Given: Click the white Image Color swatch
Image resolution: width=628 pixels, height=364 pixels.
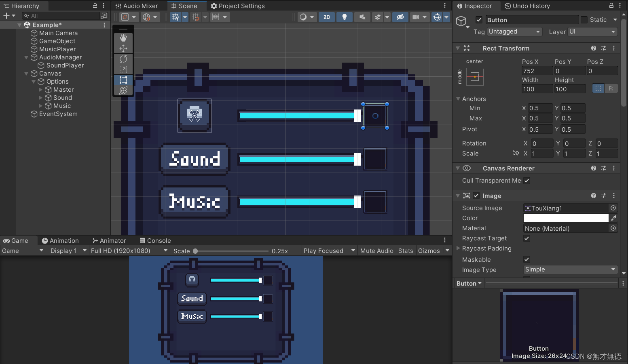Looking at the screenshot, I should click(x=566, y=218).
